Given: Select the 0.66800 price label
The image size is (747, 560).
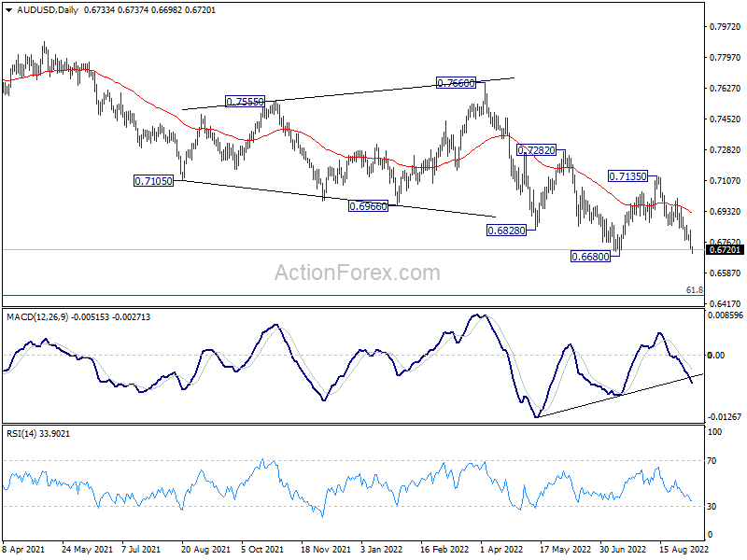Looking at the screenshot, I should coord(590,257).
